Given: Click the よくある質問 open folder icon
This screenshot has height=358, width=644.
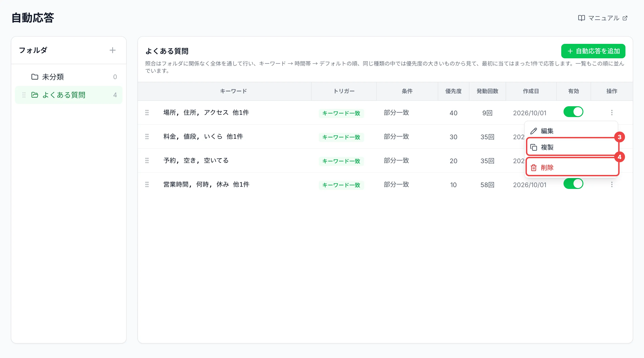Looking at the screenshot, I should pos(35,95).
